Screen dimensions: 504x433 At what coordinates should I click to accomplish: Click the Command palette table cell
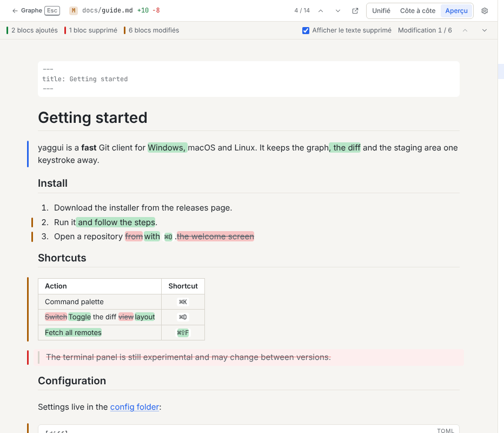(x=100, y=302)
